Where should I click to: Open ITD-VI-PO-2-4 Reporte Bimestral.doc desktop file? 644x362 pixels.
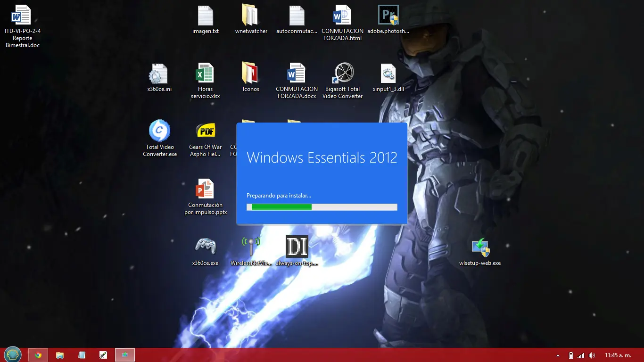pos(22,26)
